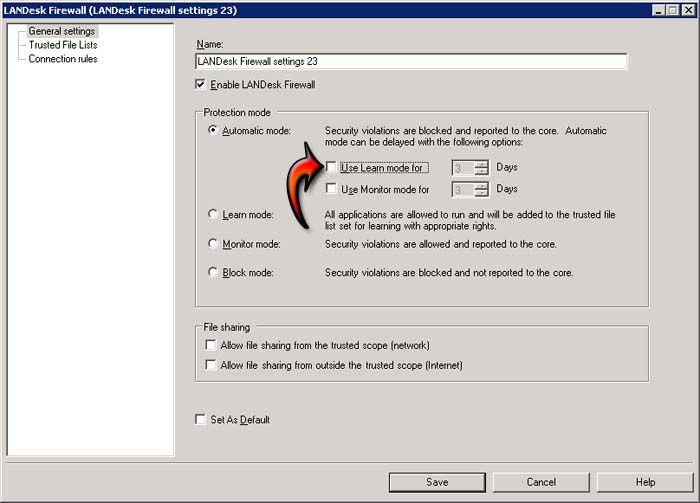Open Help for firewall settings
The image size is (700, 503).
(x=645, y=482)
